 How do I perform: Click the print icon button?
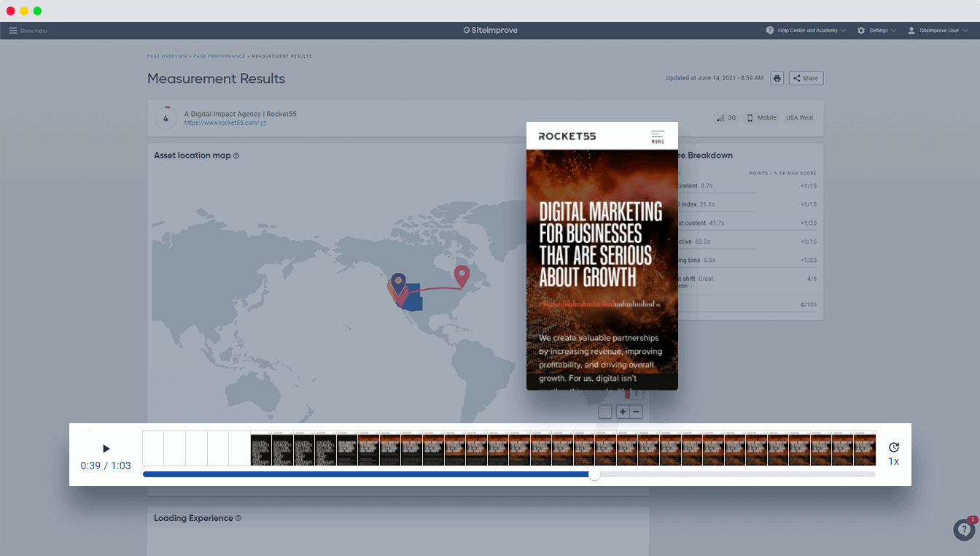pyautogui.click(x=777, y=78)
